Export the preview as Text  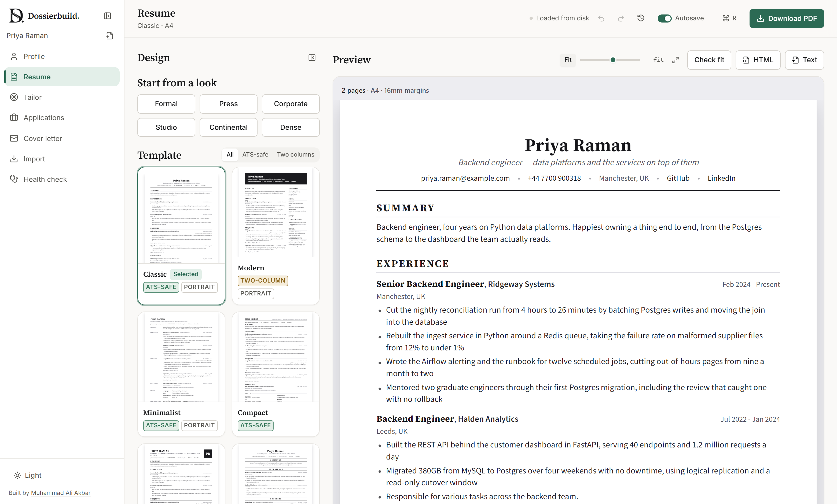pyautogui.click(x=804, y=60)
